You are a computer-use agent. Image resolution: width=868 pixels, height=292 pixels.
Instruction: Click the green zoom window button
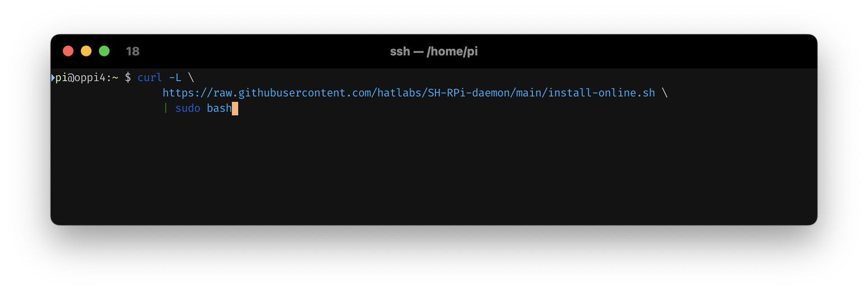(x=104, y=51)
